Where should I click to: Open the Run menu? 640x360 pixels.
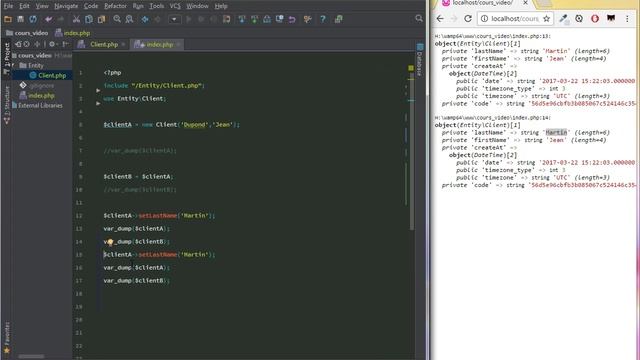pyautogui.click(x=138, y=6)
